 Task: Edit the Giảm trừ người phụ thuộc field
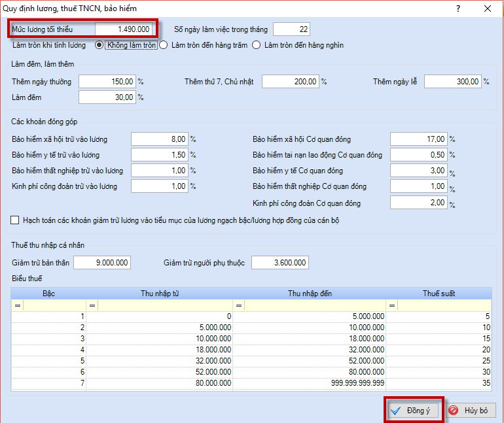tap(280, 263)
